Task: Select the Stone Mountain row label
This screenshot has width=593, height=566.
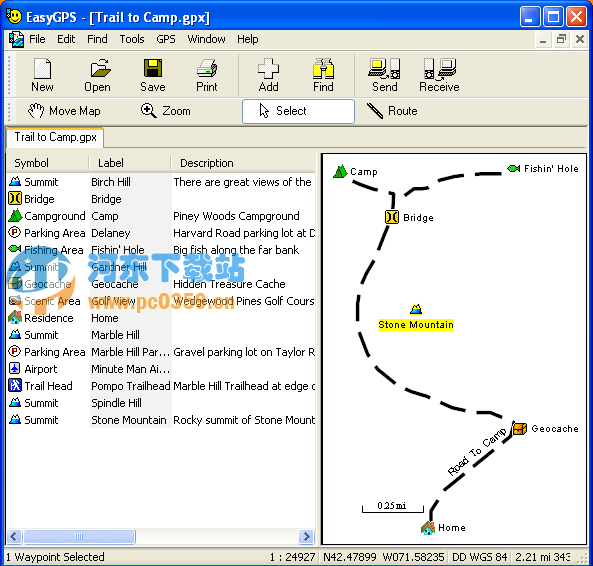Action: [x=129, y=420]
